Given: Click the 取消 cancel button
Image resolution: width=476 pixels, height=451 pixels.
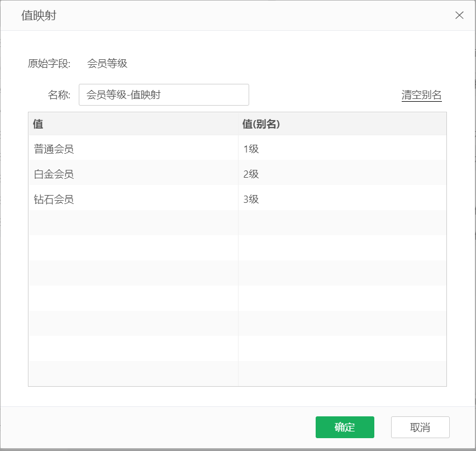Looking at the screenshot, I should click(x=421, y=427).
